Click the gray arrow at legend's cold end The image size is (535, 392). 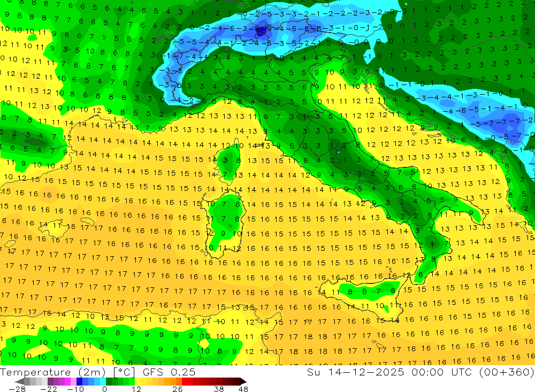click(x=19, y=381)
